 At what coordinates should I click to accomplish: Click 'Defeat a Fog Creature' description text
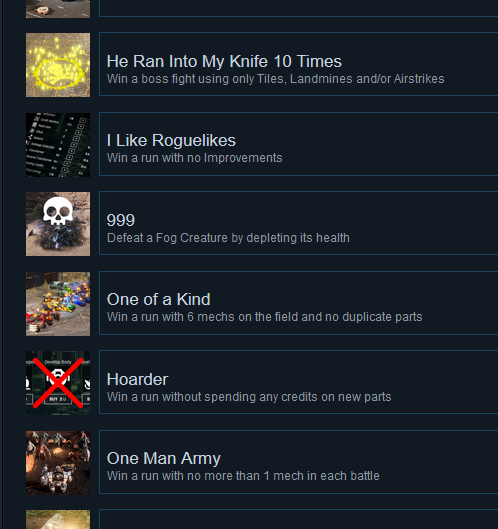pos(228,238)
